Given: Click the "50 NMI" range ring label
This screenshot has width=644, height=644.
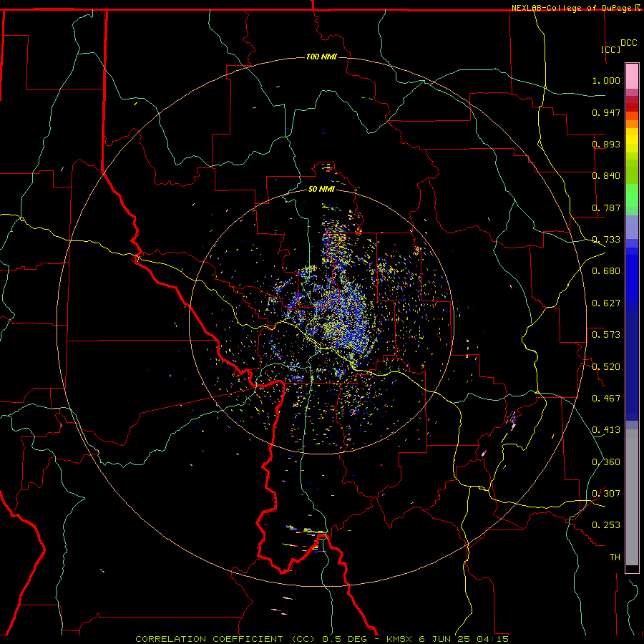Looking at the screenshot, I should [x=321, y=189].
